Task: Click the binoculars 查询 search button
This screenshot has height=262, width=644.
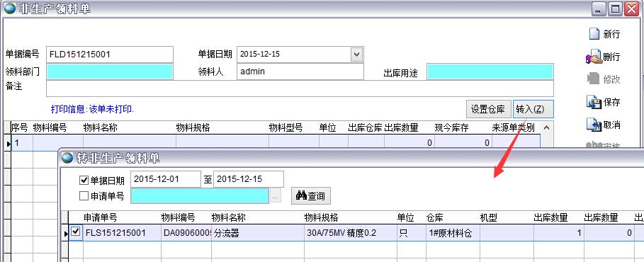Action: pyautogui.click(x=310, y=196)
